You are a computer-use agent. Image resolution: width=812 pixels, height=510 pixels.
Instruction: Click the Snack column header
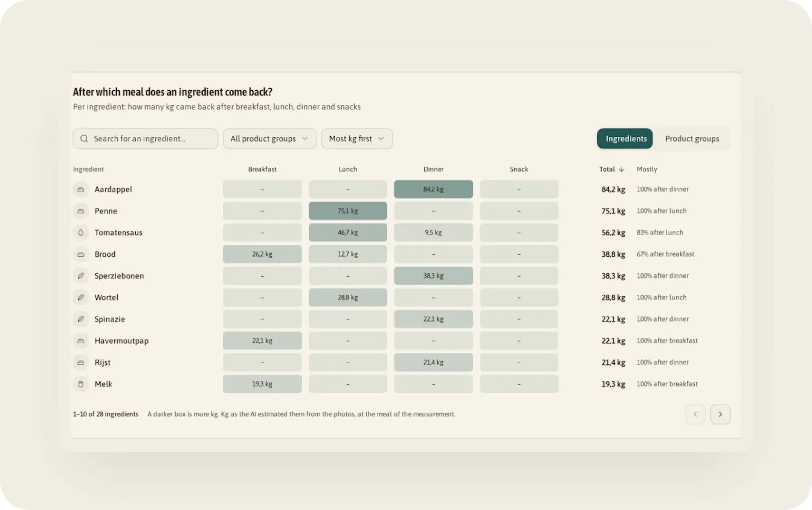[519, 169]
